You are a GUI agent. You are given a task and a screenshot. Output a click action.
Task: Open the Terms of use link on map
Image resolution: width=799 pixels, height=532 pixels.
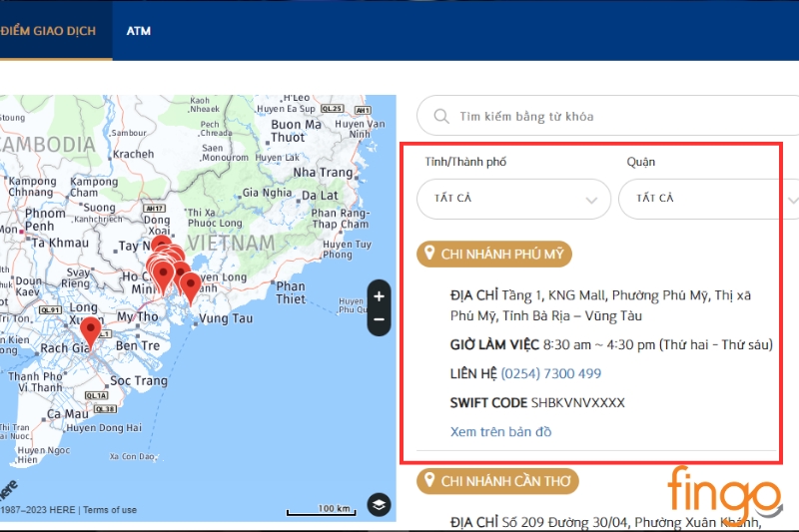pos(110,510)
